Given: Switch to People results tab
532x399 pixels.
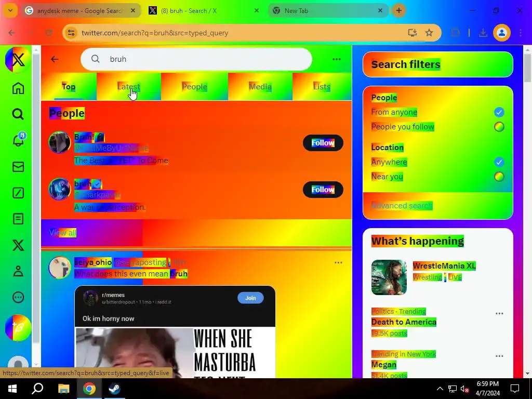Looking at the screenshot, I should point(194,87).
